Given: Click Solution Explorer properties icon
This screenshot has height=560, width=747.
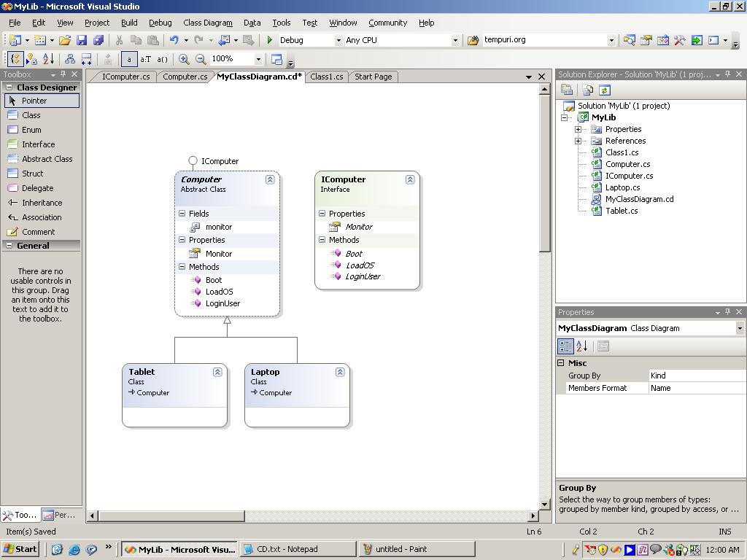Looking at the screenshot, I should (x=566, y=90).
